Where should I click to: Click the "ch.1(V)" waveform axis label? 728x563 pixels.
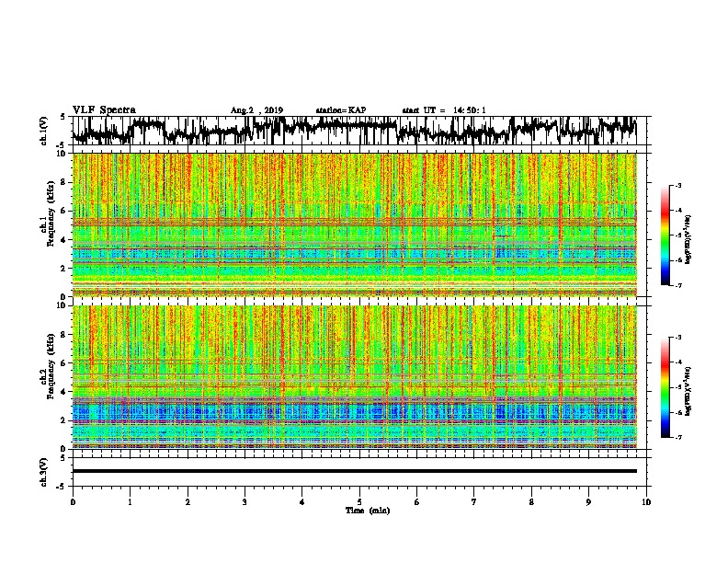(x=43, y=131)
